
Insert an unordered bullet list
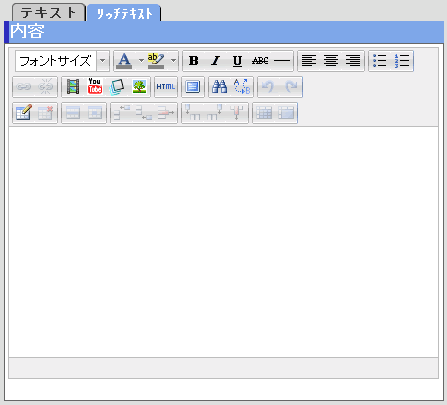pos(380,61)
